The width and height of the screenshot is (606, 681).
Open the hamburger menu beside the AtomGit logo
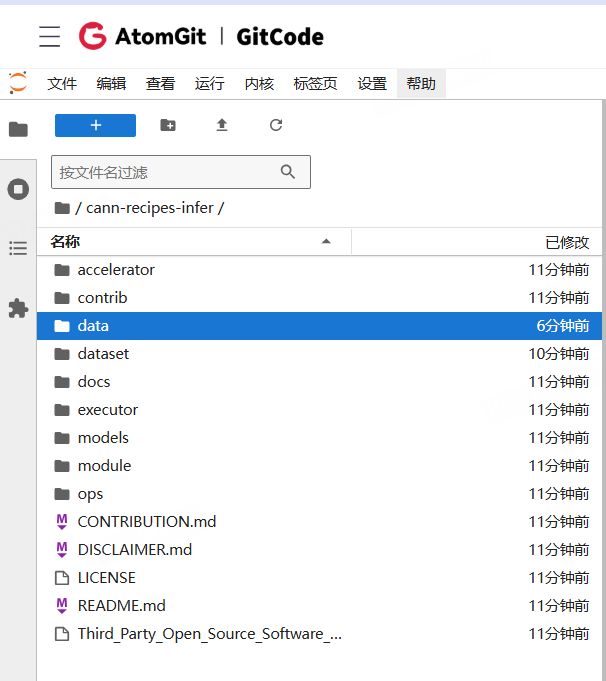point(50,36)
